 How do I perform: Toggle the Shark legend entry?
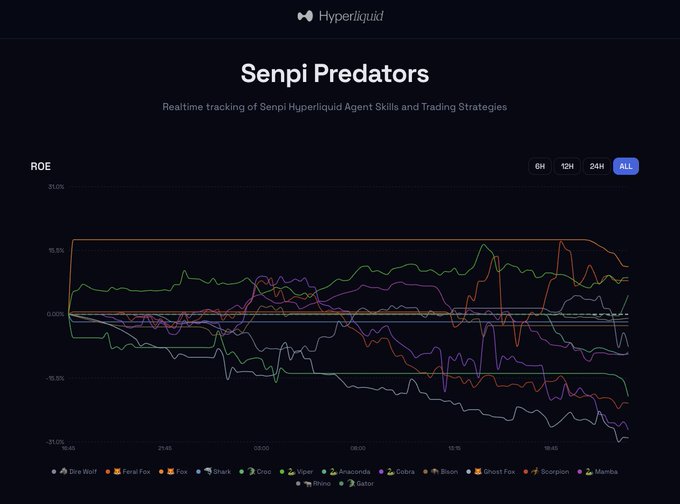click(218, 471)
